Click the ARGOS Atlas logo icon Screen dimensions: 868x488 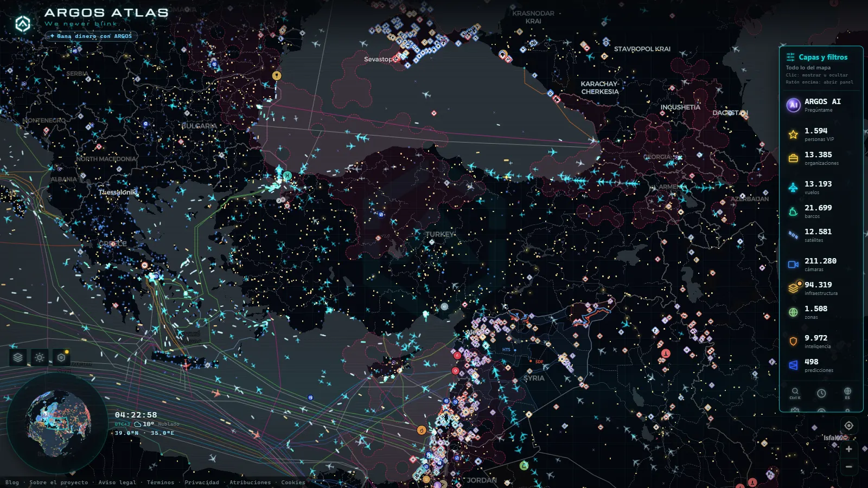click(23, 24)
